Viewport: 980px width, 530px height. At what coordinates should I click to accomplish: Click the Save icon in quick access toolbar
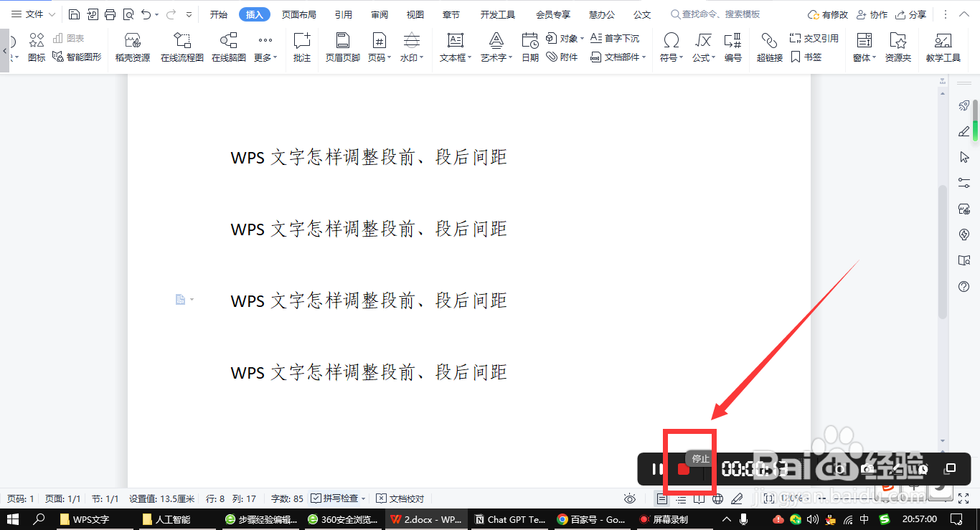[x=75, y=14]
